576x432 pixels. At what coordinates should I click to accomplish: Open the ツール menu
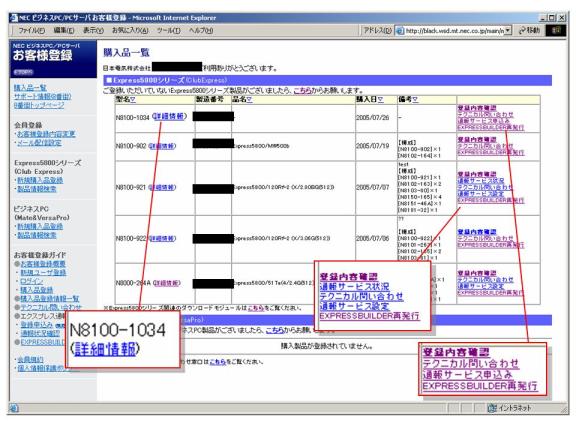pyautogui.click(x=169, y=30)
